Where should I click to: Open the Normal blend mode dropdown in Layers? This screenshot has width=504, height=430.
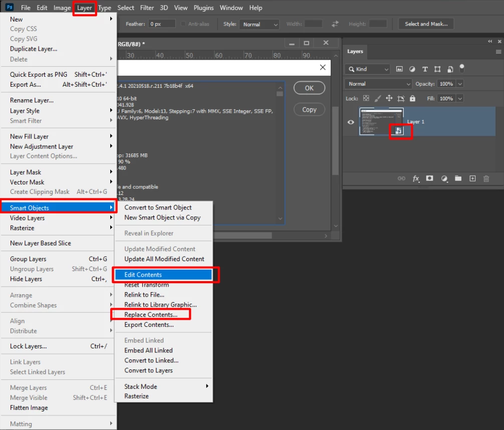click(x=378, y=84)
